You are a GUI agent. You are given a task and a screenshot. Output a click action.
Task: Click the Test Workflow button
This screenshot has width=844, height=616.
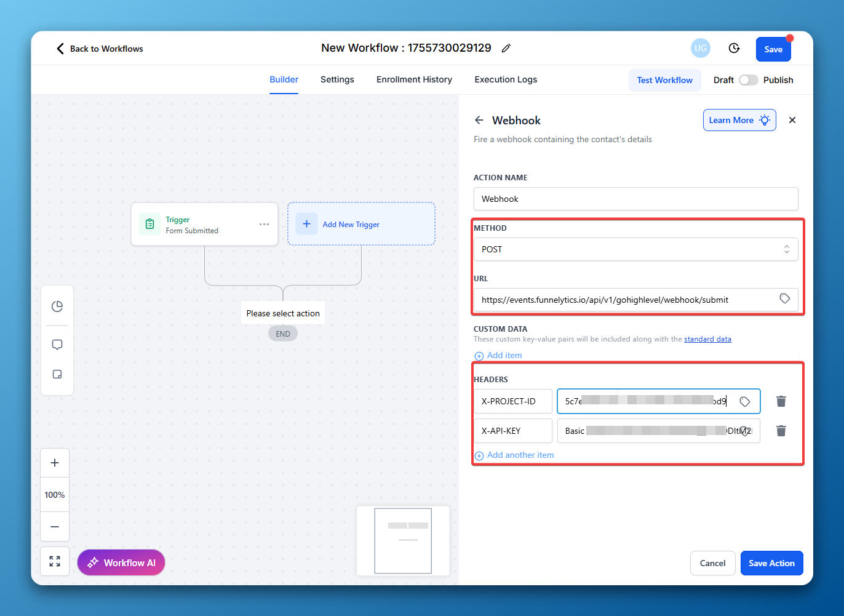coord(664,80)
